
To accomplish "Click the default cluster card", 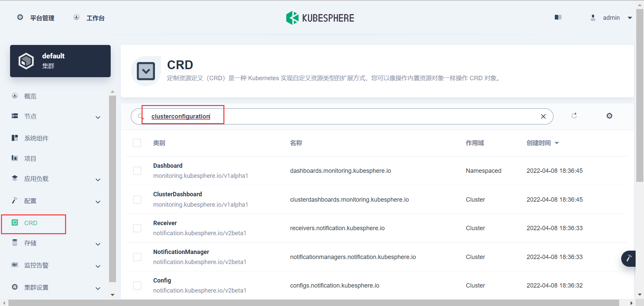I will [x=60, y=61].
